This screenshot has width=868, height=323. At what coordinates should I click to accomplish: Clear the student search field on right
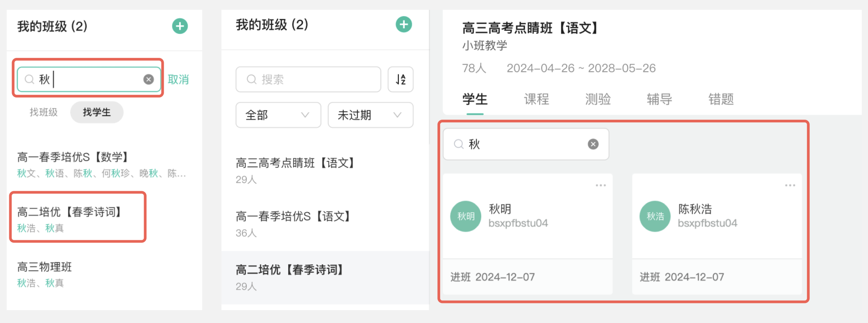coord(593,144)
